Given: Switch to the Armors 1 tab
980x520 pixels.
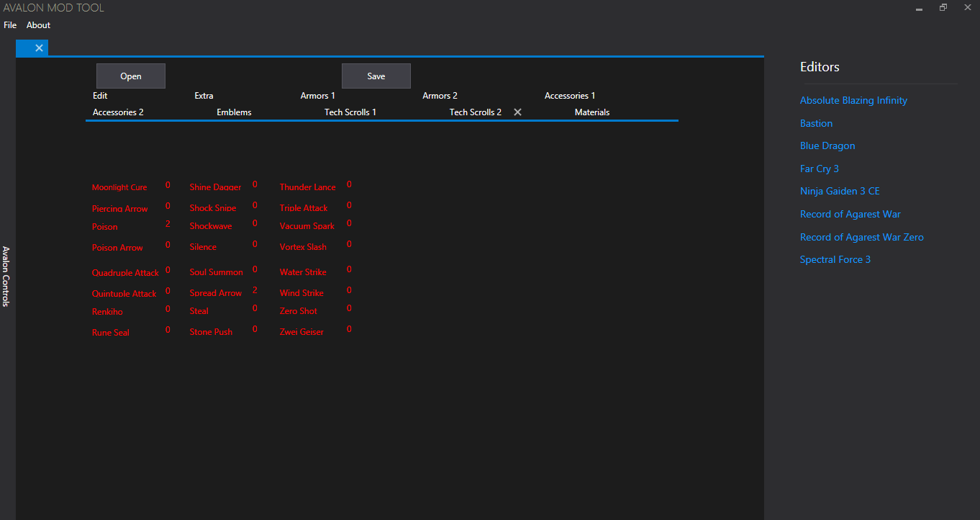Looking at the screenshot, I should 317,96.
